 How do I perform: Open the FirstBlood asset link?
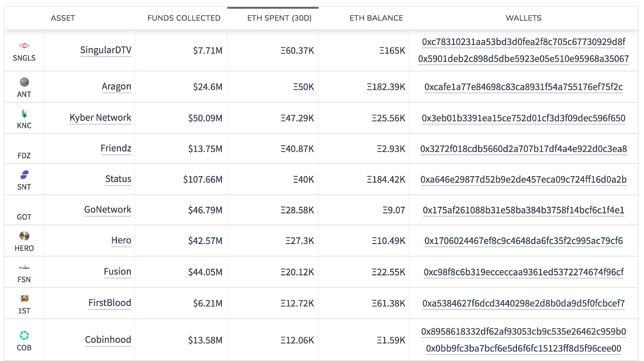tap(110, 303)
